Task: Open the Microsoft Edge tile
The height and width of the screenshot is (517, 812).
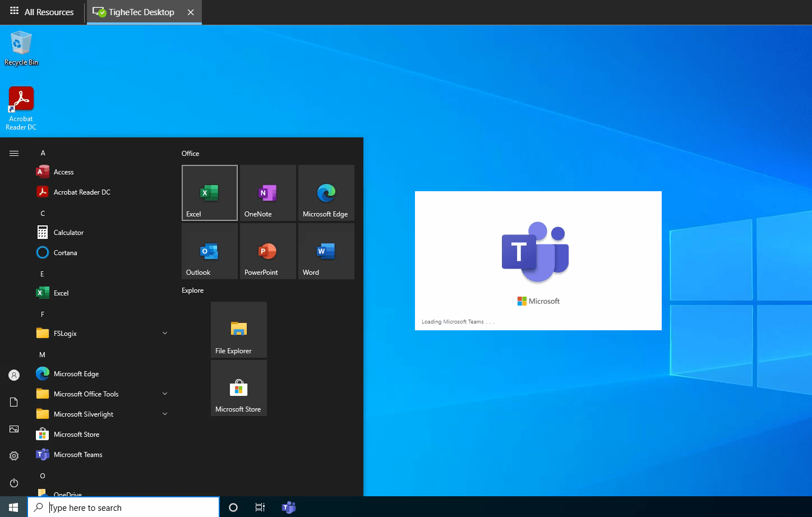Action: (326, 193)
